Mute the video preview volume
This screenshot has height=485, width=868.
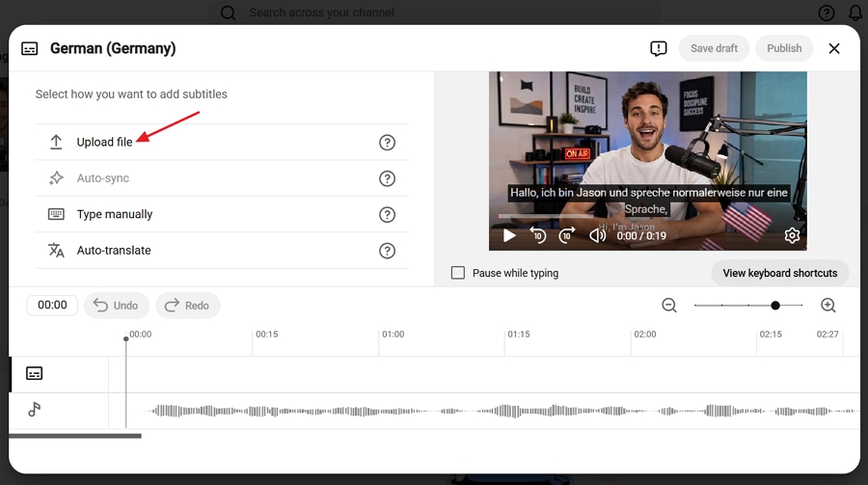[x=597, y=235]
